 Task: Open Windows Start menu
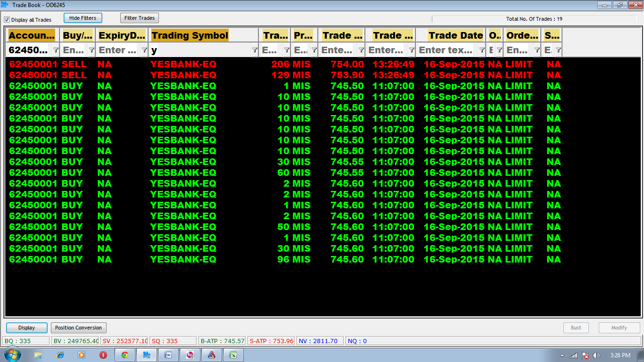12,354
